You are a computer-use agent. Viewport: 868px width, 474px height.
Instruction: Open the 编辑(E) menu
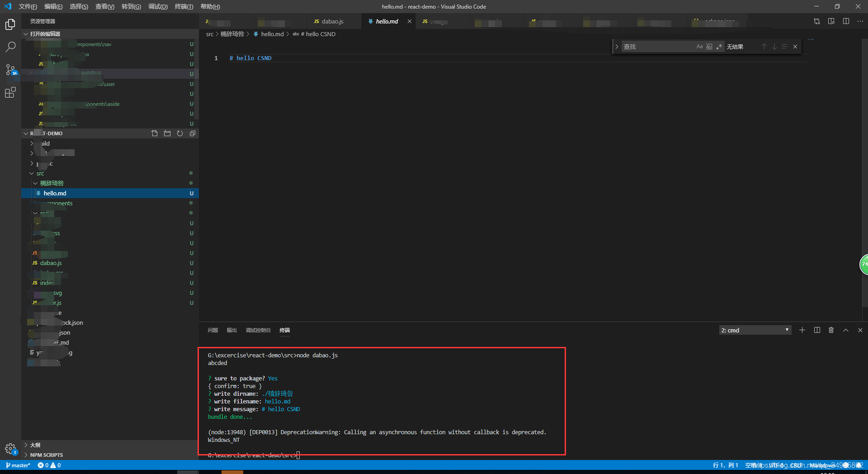point(53,6)
